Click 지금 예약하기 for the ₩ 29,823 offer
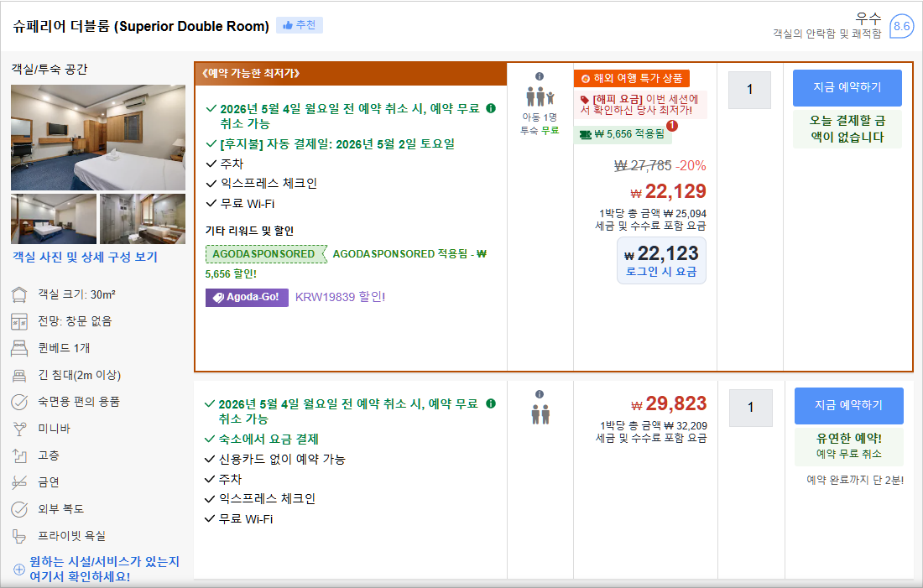Viewport: 923px width, 588px height. pos(849,405)
